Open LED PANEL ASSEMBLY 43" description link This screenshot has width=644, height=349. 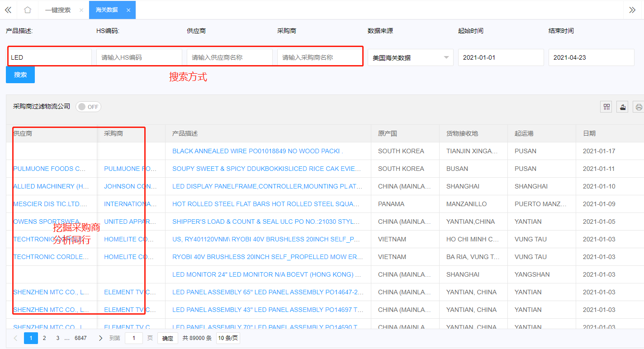click(x=268, y=310)
